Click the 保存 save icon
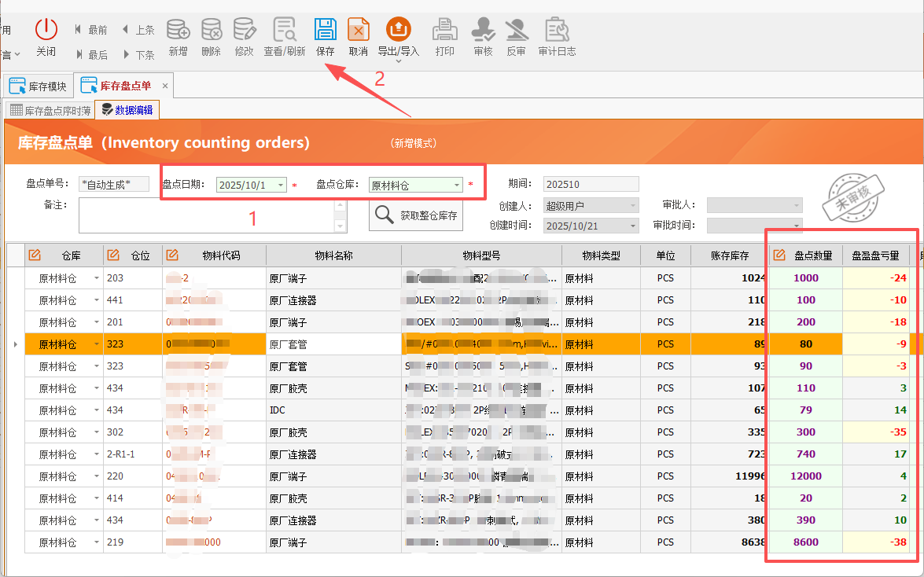The width and height of the screenshot is (924, 577). 325,31
